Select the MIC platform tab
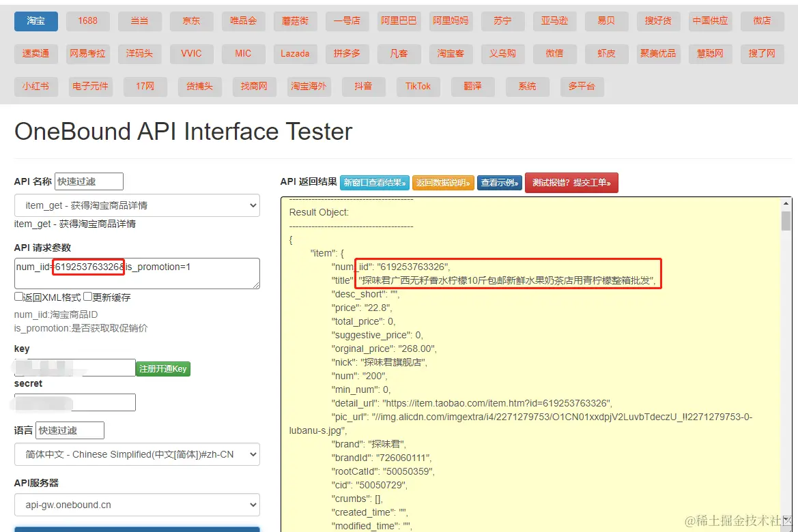Screen dimensions: 798x532 click(243, 53)
